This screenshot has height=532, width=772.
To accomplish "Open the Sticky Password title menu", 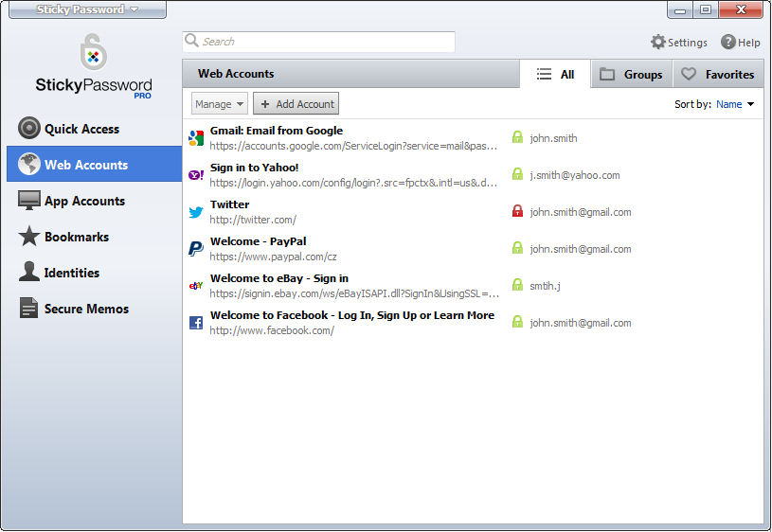I will (x=88, y=9).
